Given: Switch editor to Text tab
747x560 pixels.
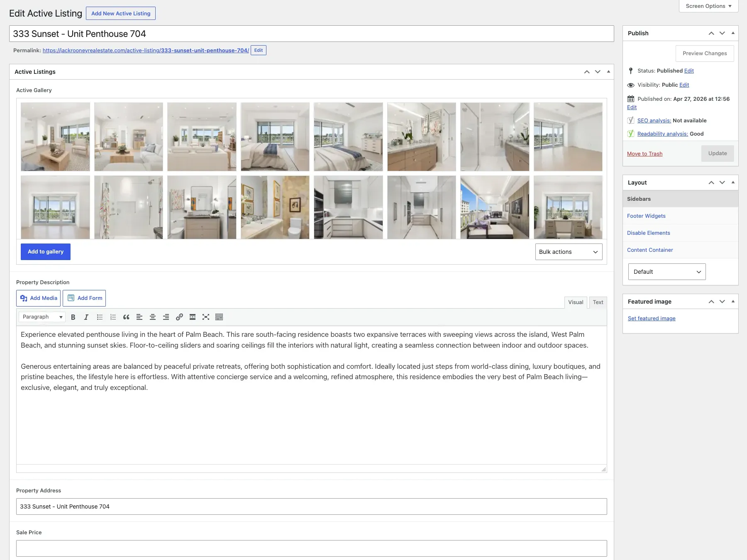Looking at the screenshot, I should pos(598,302).
